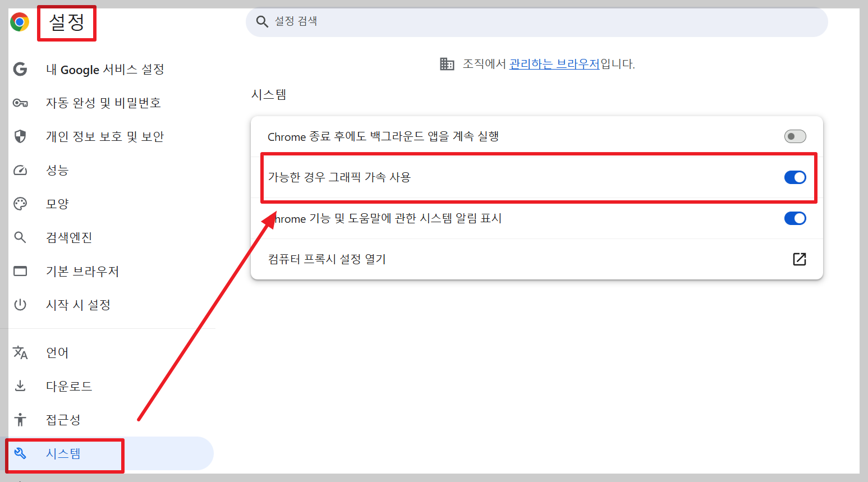Click the 시스템 section heading
The image size is (868, 482).
269,94
